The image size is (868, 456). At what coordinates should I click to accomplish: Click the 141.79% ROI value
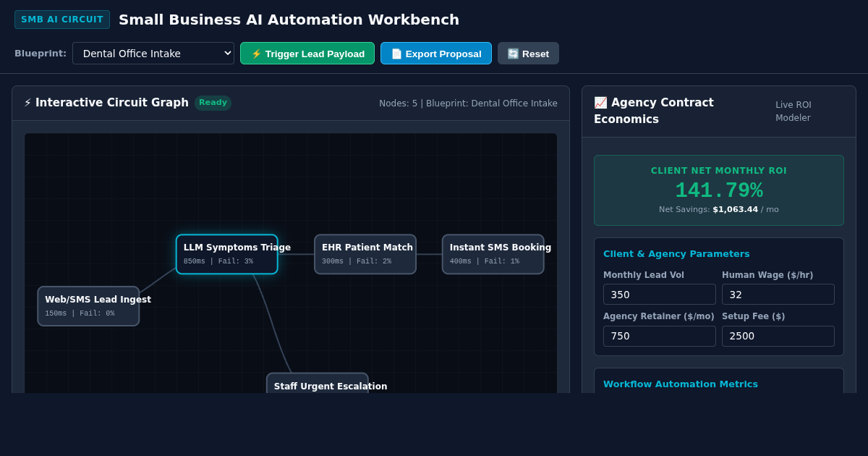coord(719,190)
